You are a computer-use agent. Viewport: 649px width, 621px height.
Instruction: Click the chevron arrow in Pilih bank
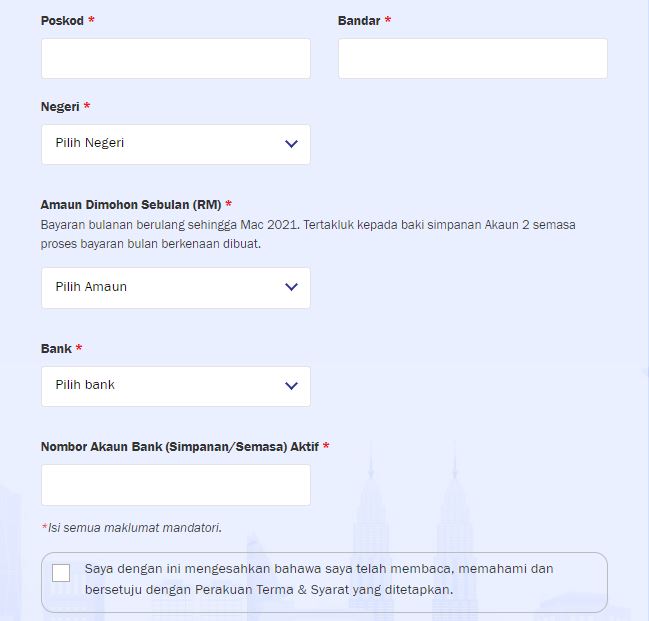[x=291, y=386]
